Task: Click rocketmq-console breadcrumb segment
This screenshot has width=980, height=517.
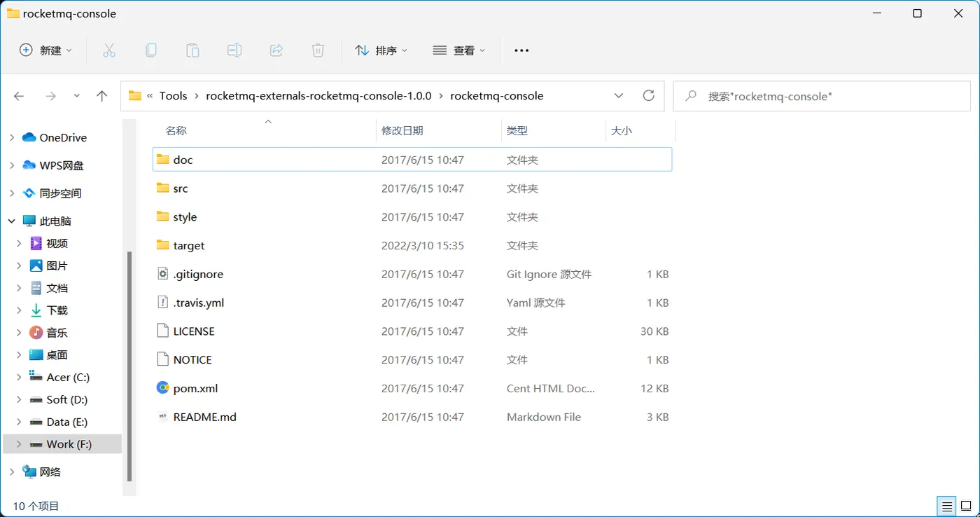Action: 497,96
